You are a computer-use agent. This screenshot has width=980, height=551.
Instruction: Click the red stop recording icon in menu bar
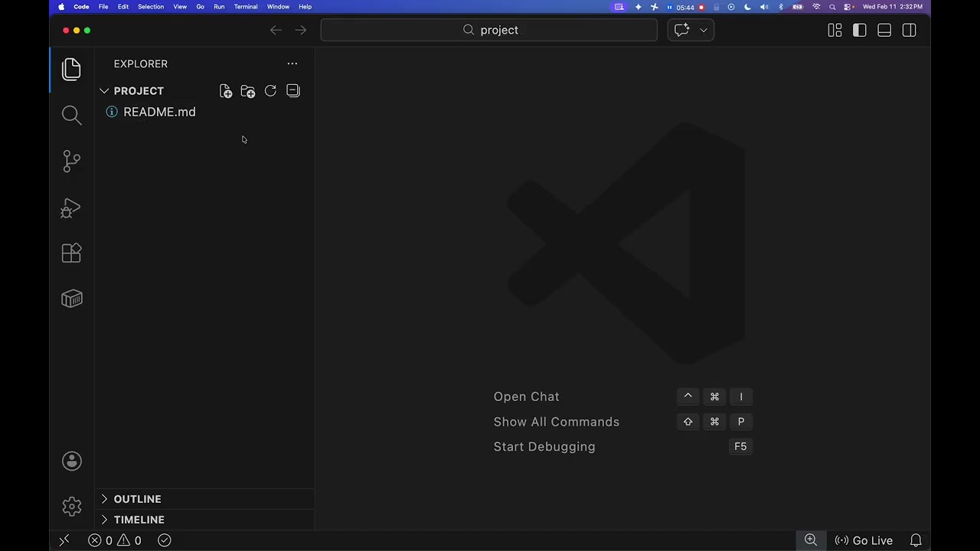(701, 7)
